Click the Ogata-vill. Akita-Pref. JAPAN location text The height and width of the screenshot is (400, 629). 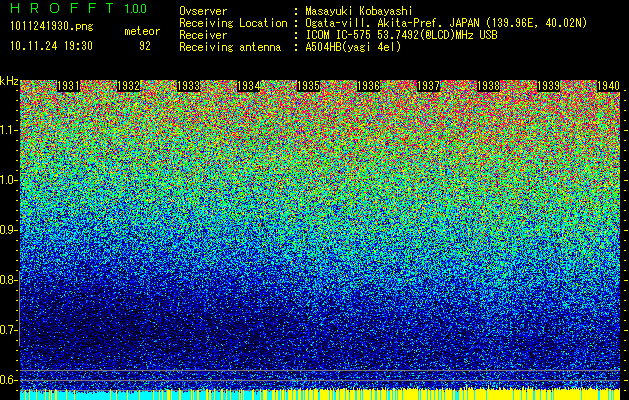coord(446,23)
